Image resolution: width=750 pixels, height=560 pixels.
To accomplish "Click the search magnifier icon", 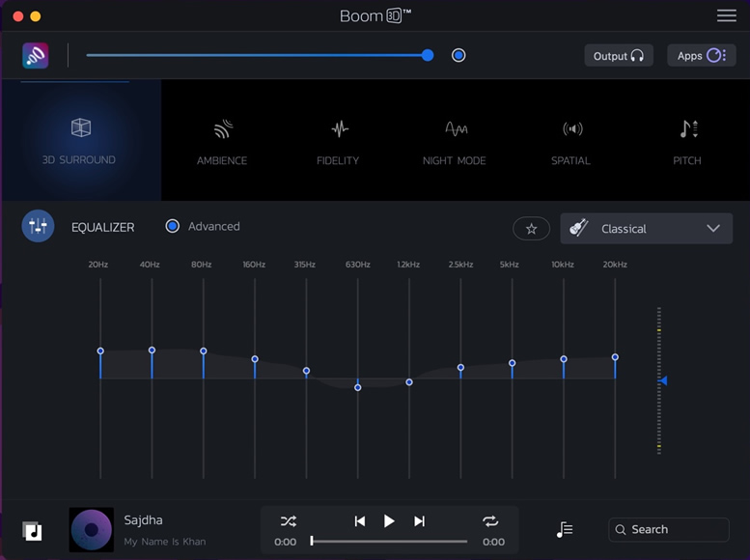I will [621, 530].
